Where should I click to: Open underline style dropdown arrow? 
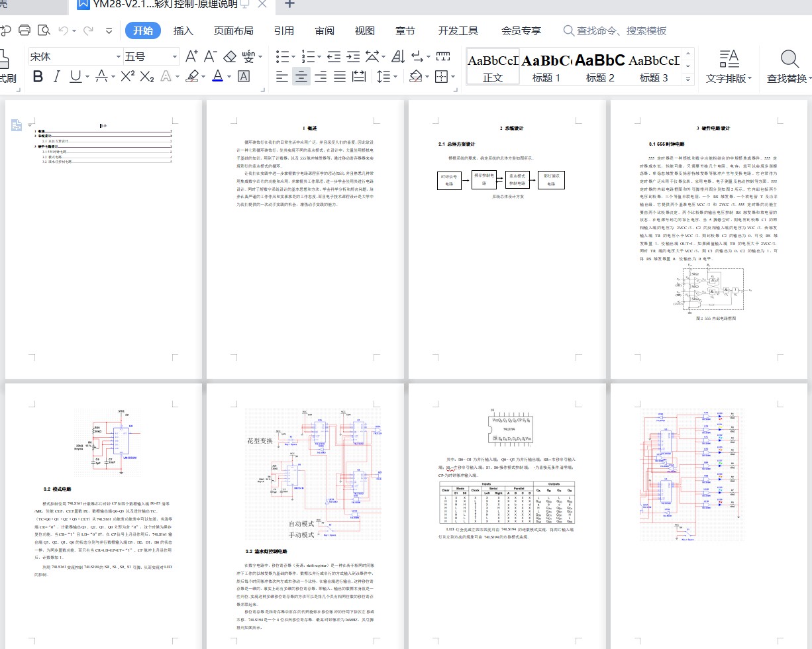pyautogui.click(x=87, y=77)
